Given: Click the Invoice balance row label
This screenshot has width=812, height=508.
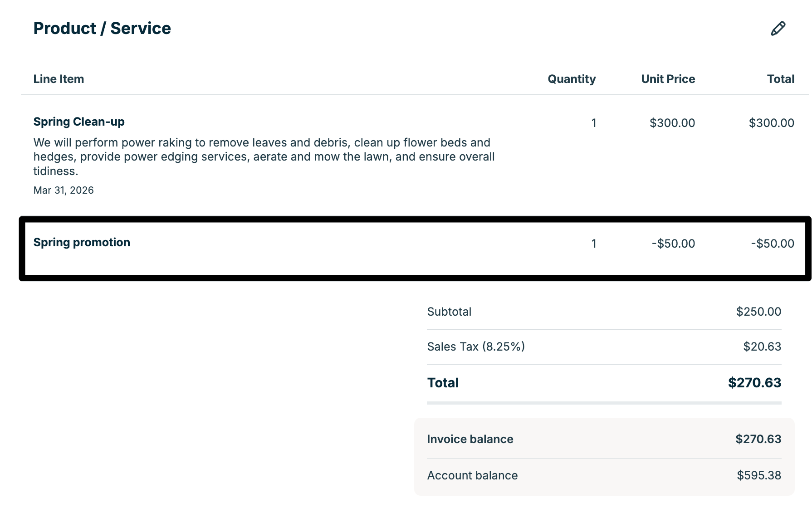Looking at the screenshot, I should (x=470, y=439).
